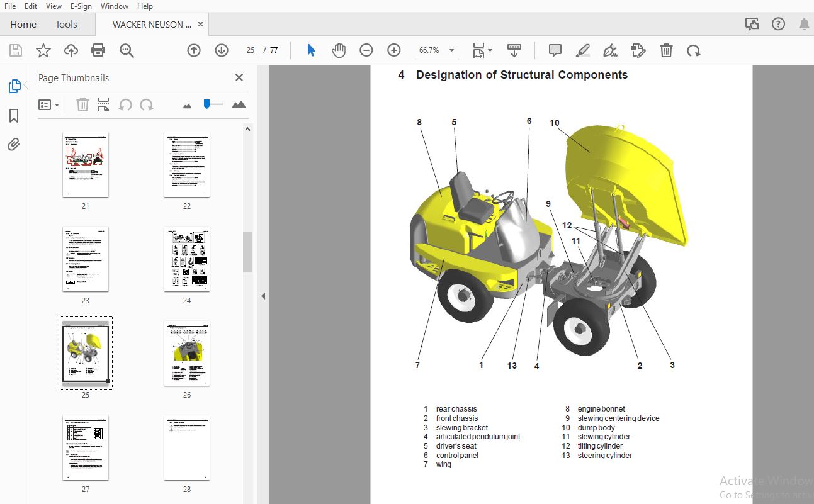Close the Page Thumbnails panel
Screen dimensions: 814x504
(x=239, y=77)
